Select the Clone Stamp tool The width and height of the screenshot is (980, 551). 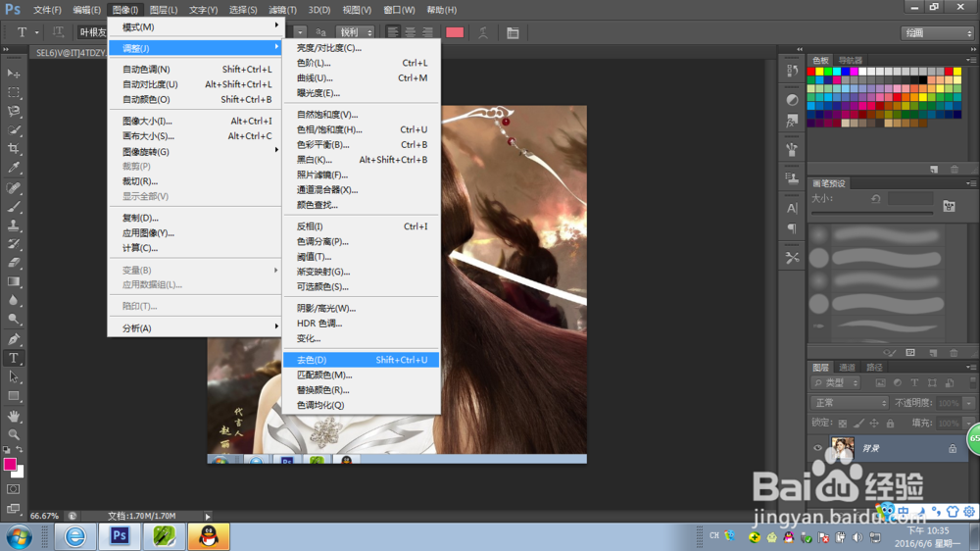(13, 225)
